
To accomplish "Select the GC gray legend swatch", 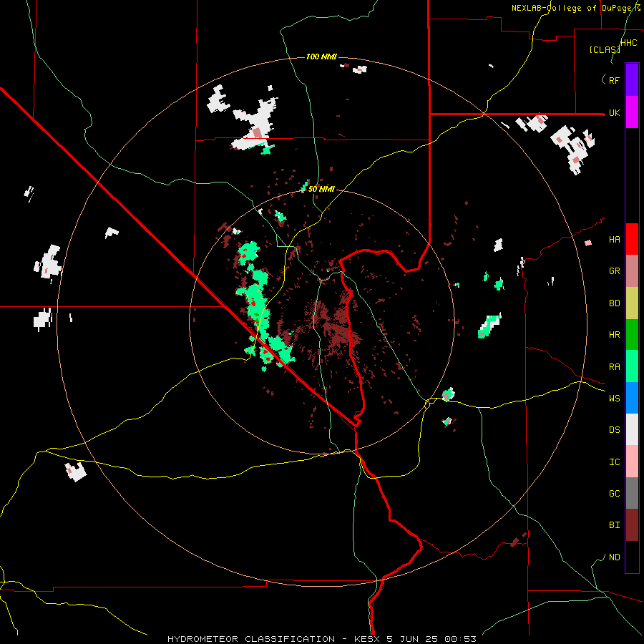I will pos(632,493).
